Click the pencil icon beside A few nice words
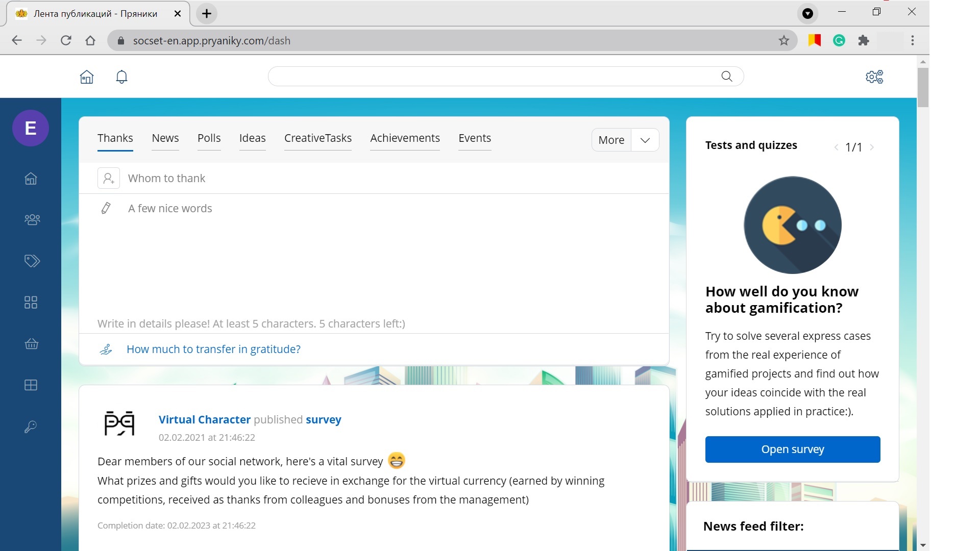The width and height of the screenshot is (980, 551). pos(106,208)
